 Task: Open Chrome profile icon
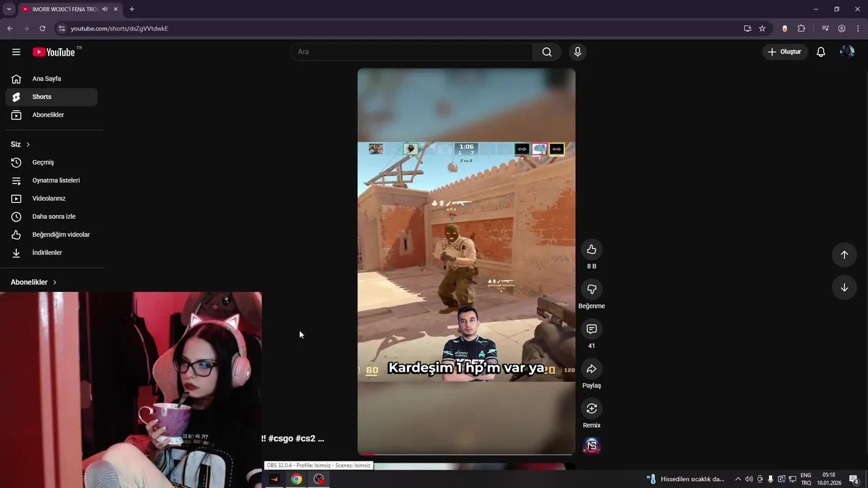[842, 28]
